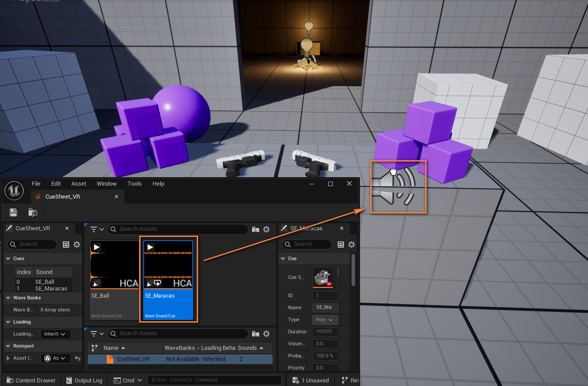Play the SE_Ball sound preview
This screenshot has height=386, width=588.
[97, 247]
